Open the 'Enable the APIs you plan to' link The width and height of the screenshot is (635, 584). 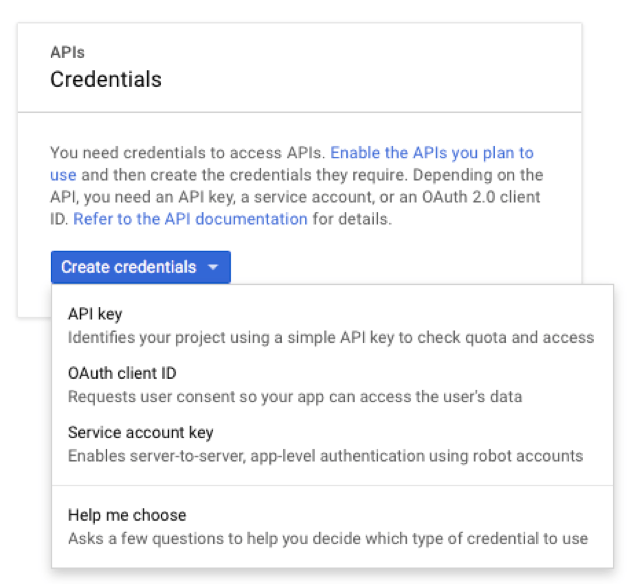432,153
